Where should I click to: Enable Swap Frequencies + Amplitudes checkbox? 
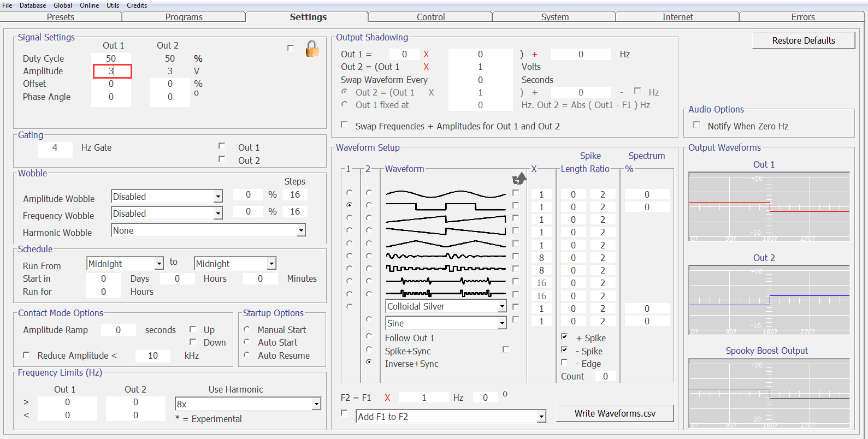click(x=344, y=125)
